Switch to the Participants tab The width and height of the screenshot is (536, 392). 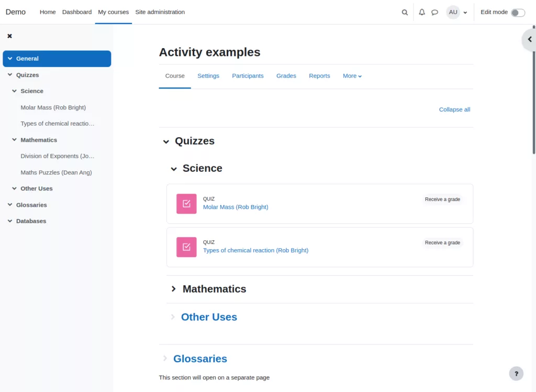tap(248, 76)
